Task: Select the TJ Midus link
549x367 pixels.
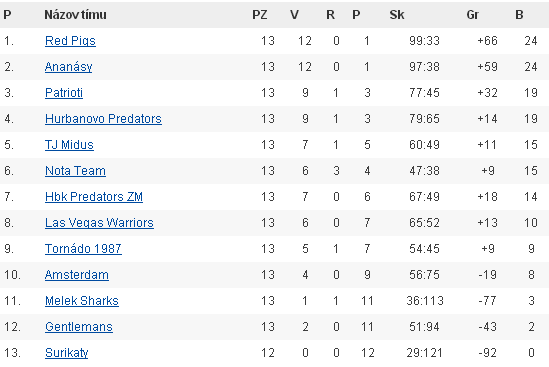Action: [69, 145]
